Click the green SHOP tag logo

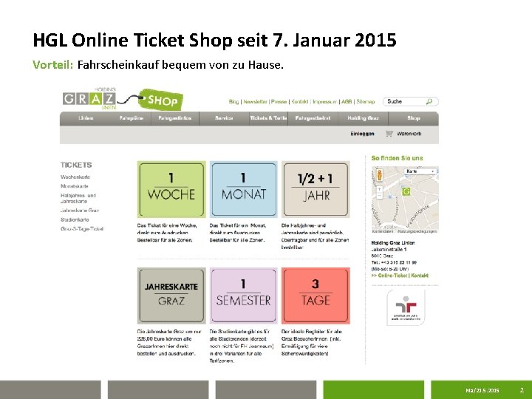click(161, 100)
